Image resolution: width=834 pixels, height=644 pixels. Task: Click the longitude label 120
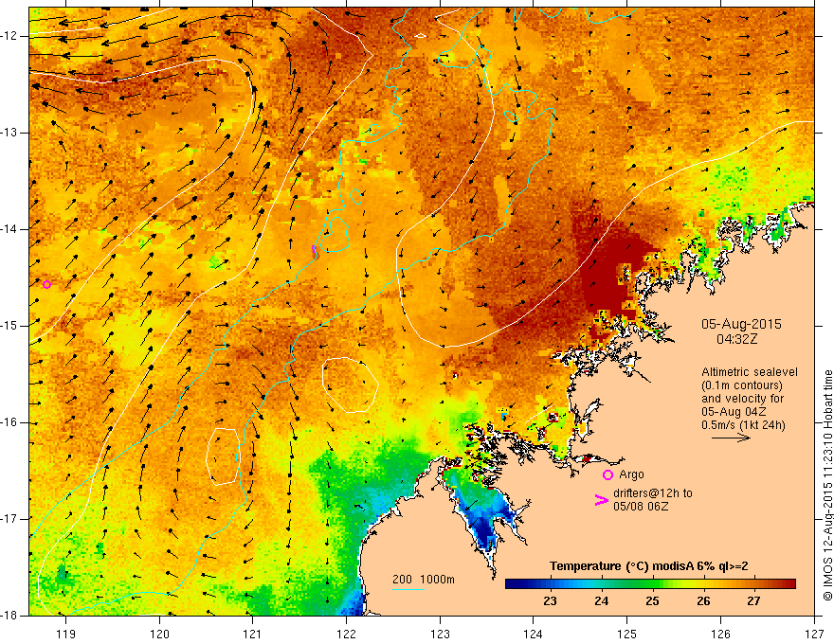click(159, 634)
